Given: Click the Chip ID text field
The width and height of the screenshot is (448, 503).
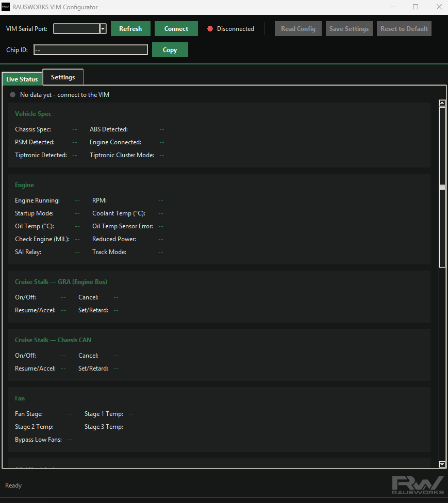Looking at the screenshot, I should [x=91, y=49].
